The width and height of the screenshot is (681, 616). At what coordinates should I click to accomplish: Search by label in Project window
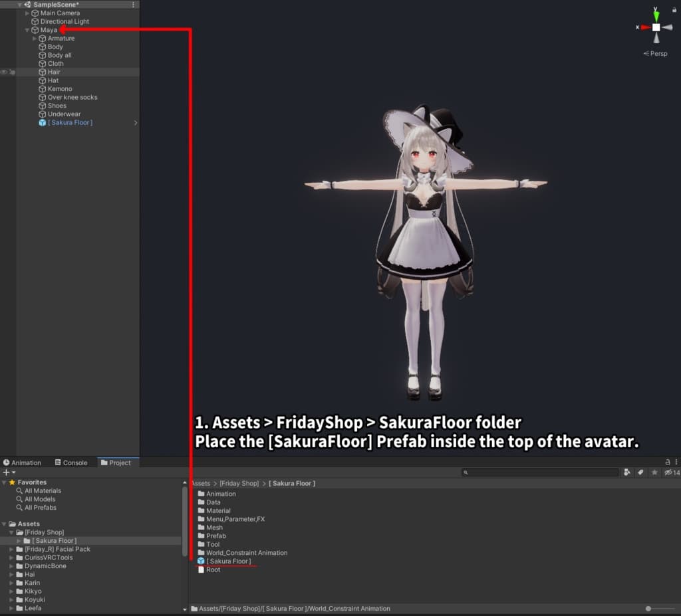[640, 472]
